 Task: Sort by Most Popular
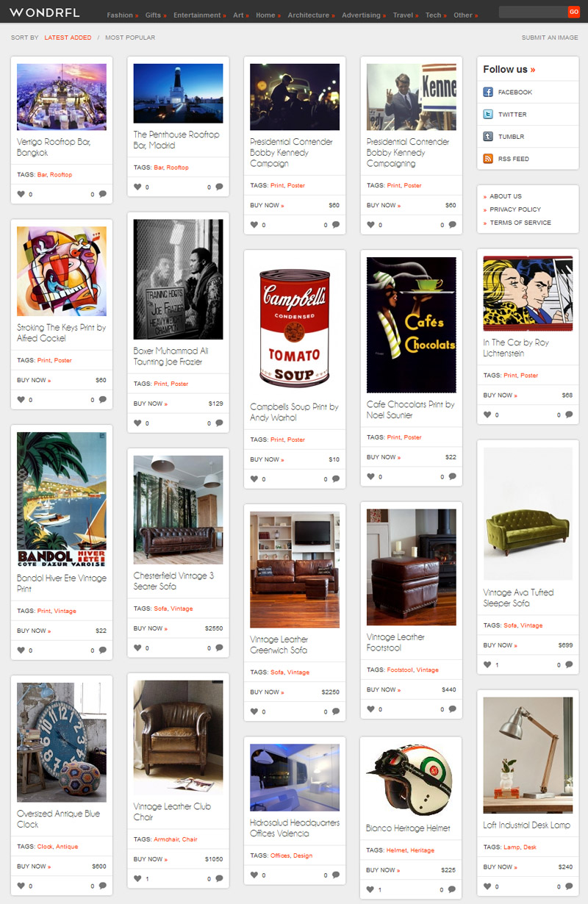pos(130,37)
